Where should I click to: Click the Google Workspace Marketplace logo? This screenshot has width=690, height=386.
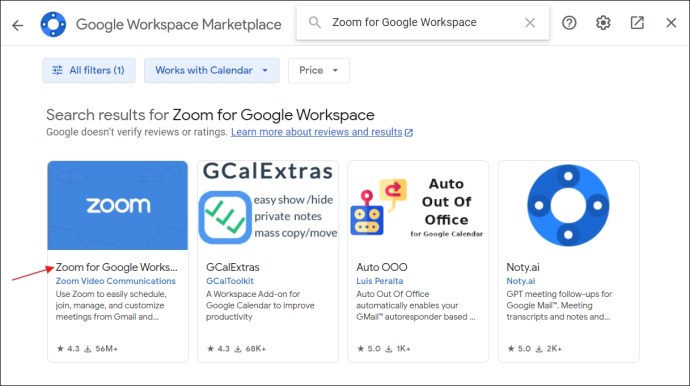53,24
